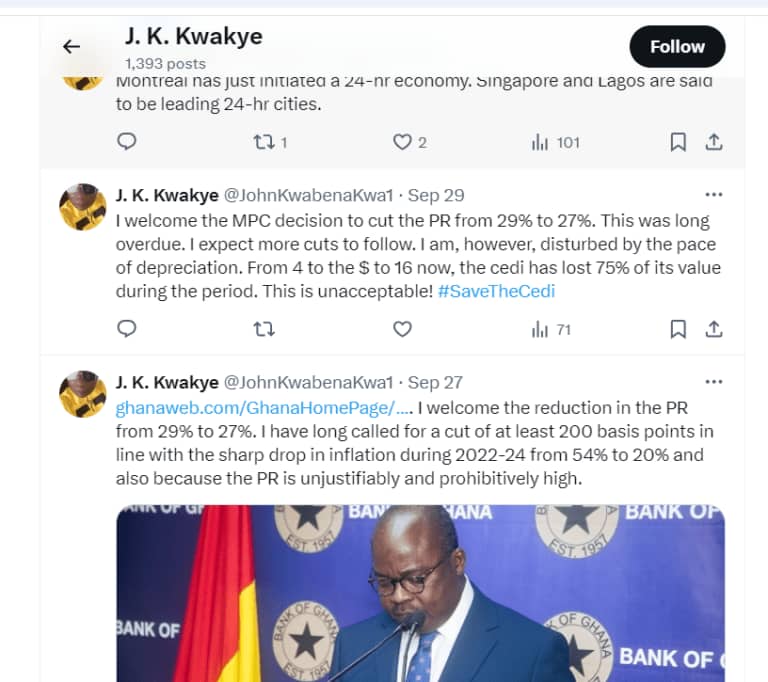View analytics showing 101 views
768x682 pixels.
pos(555,143)
